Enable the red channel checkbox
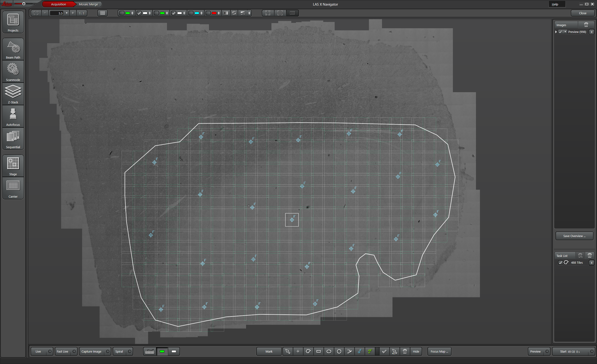The image size is (597, 364). coord(208,13)
